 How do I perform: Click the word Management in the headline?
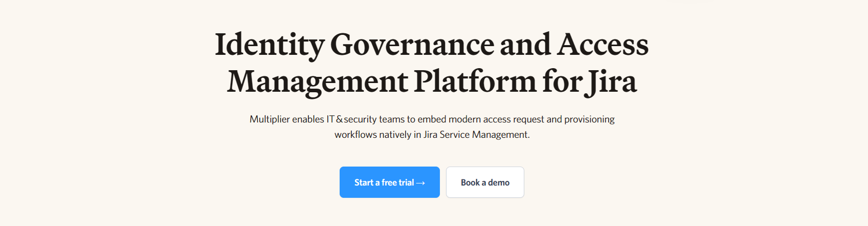click(x=317, y=82)
